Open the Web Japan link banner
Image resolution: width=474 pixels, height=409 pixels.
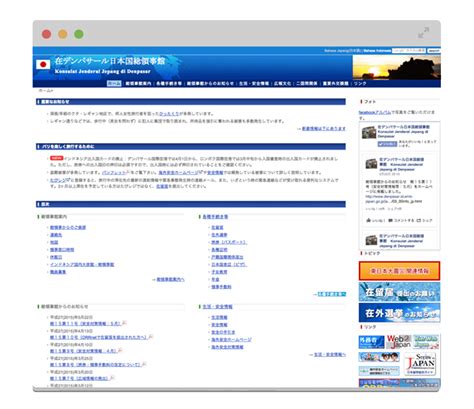398,342
